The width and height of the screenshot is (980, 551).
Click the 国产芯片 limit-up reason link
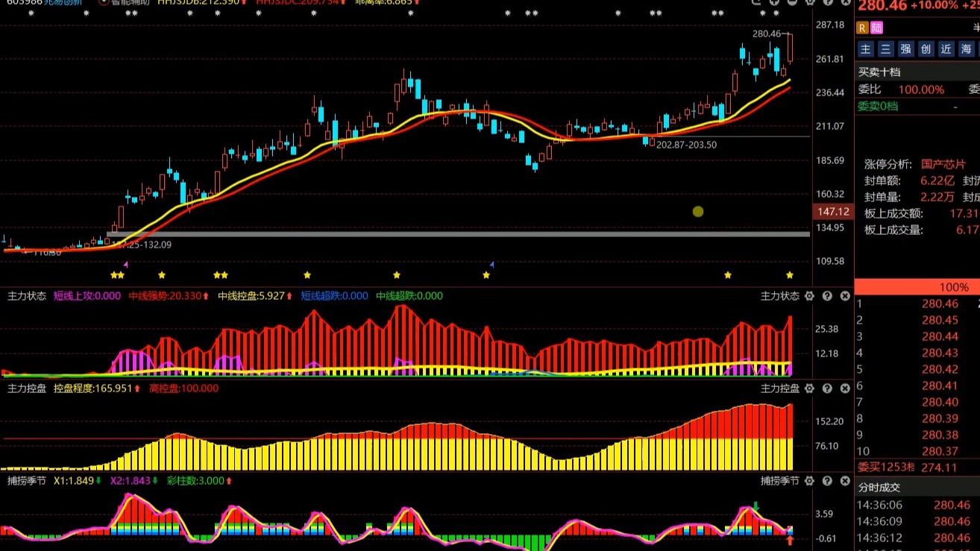tap(943, 164)
